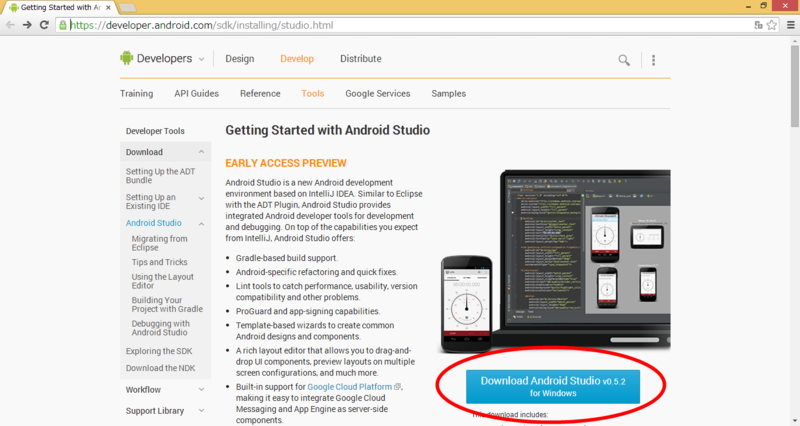
Task: Close the Getting Started browser tab
Action: 108,8
